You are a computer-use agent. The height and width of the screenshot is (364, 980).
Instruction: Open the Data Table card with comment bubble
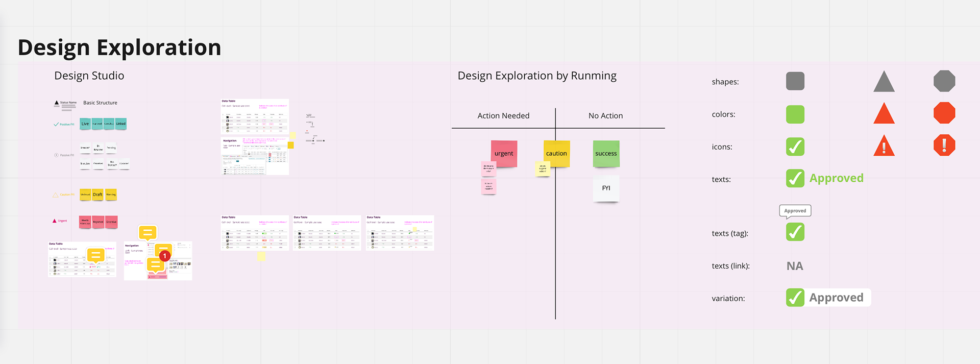tap(82, 259)
